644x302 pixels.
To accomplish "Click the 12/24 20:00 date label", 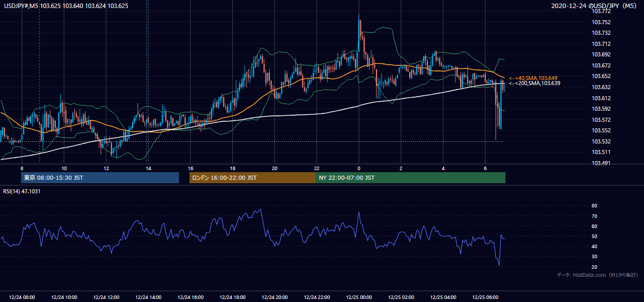I will (x=275, y=297).
